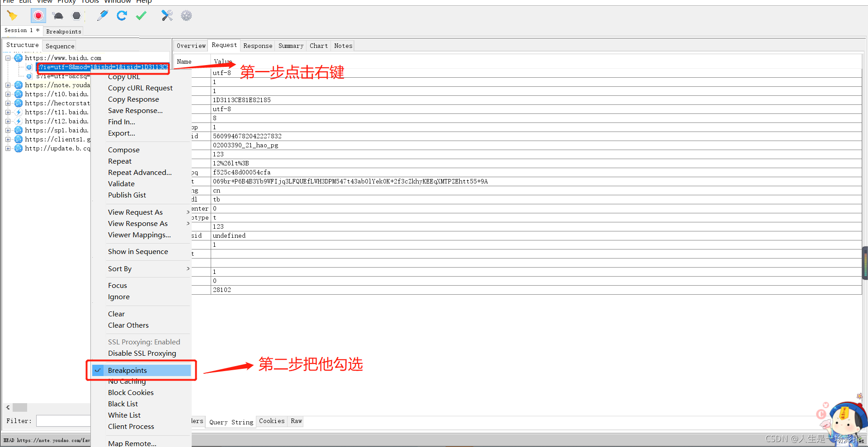
Task: Choose Copy Response in context menu
Action: tap(133, 99)
